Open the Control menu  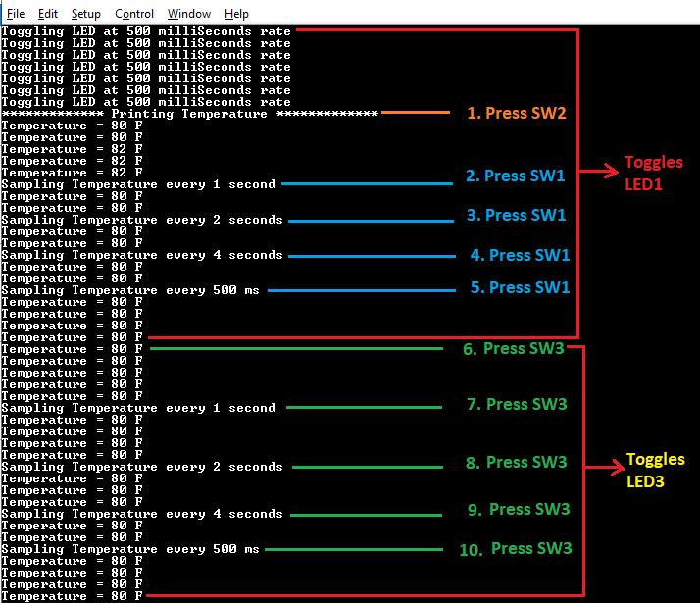pos(134,14)
